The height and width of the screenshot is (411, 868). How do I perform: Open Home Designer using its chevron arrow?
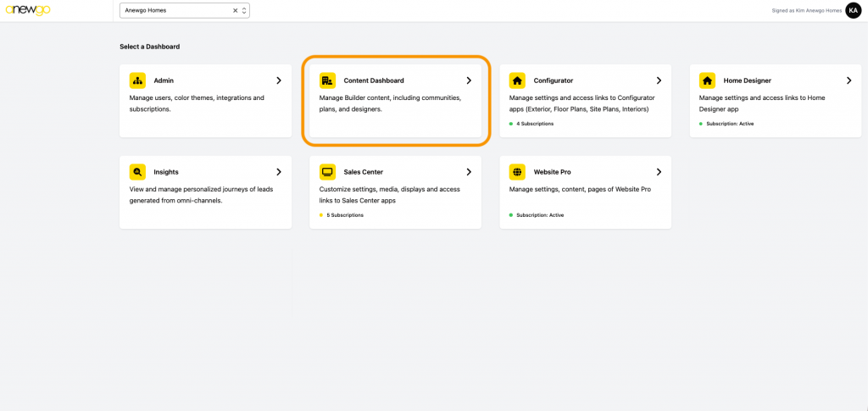tap(849, 81)
